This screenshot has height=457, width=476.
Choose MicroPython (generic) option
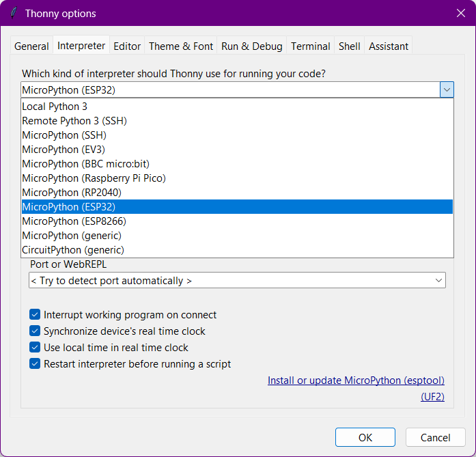point(237,236)
